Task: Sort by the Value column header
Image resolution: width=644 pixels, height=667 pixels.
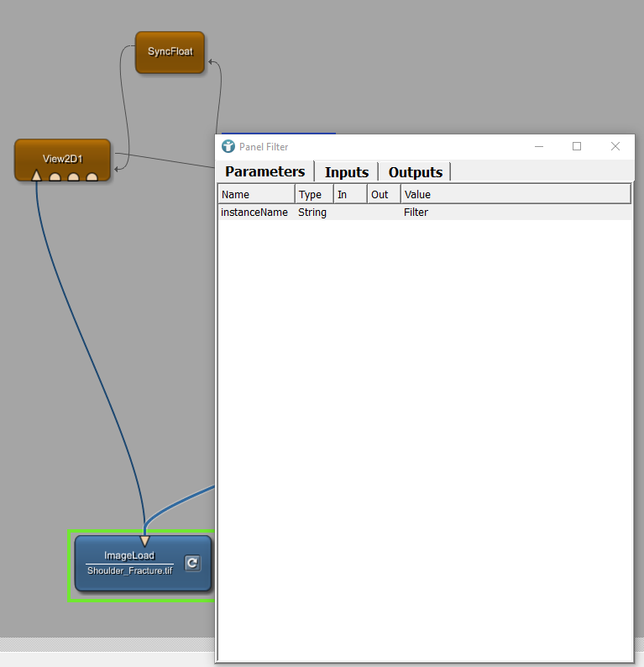Action: (x=515, y=194)
